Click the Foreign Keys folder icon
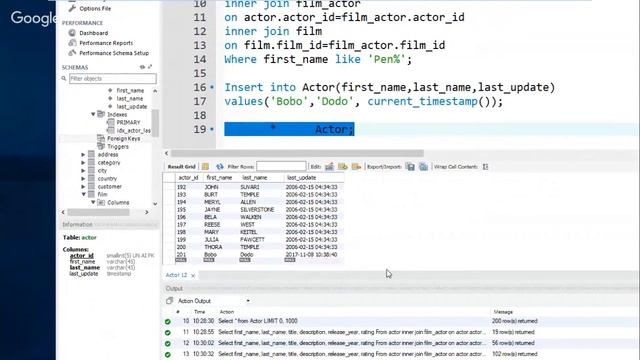Image resolution: width=640 pixels, height=360 pixels. point(101,138)
